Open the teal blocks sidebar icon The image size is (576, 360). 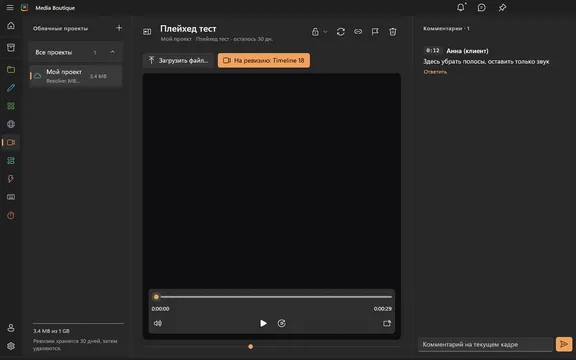click(11, 161)
